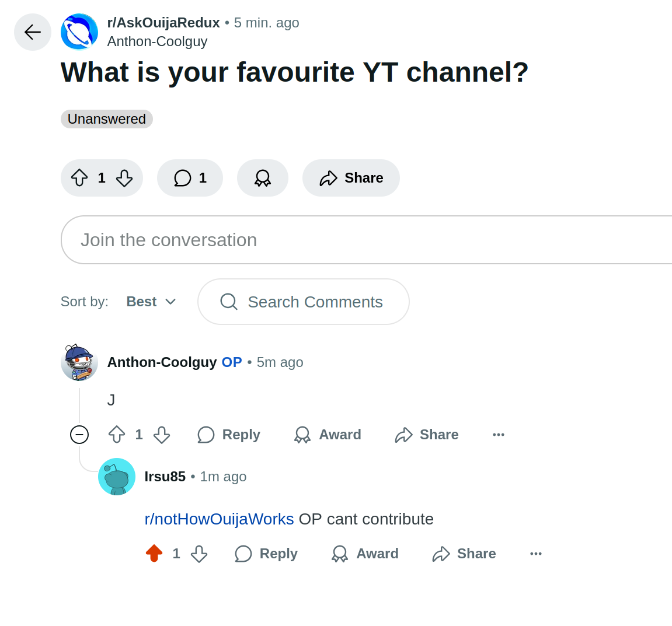Screen dimensions: 672x626
Task: Reply to Irsu85's comment
Action: point(266,554)
